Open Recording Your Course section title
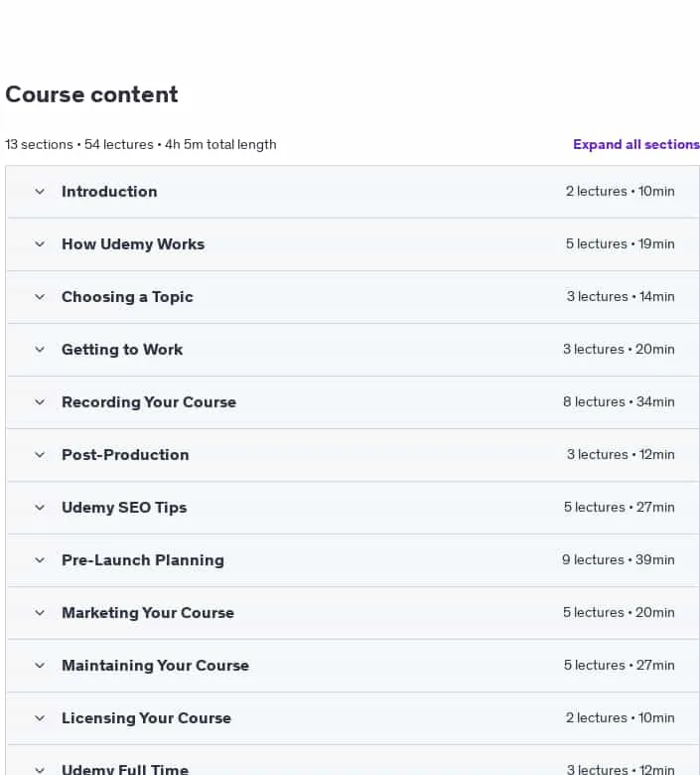Screen dimensions: 700x775 coord(149,401)
